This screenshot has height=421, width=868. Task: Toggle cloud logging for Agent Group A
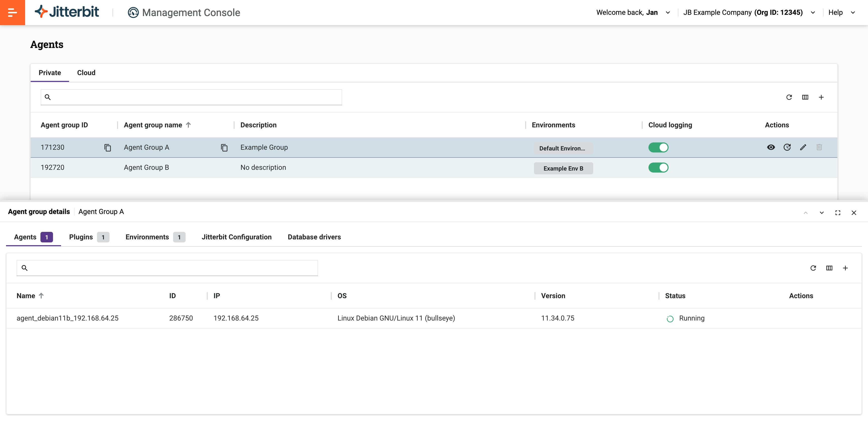click(x=658, y=147)
